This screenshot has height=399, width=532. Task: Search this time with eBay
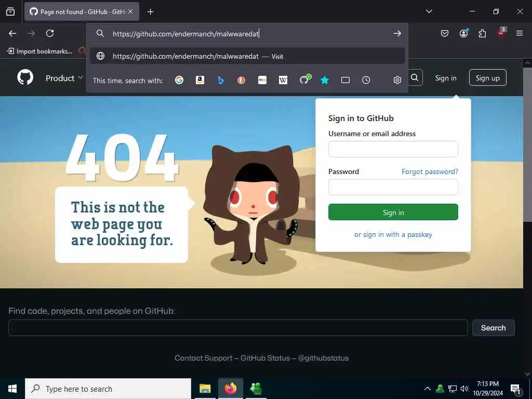coord(262,80)
